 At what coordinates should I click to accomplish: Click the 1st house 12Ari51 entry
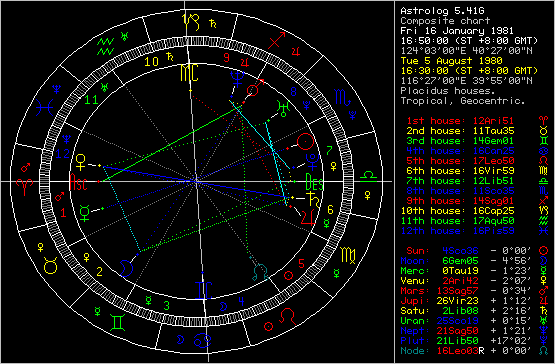(460, 121)
